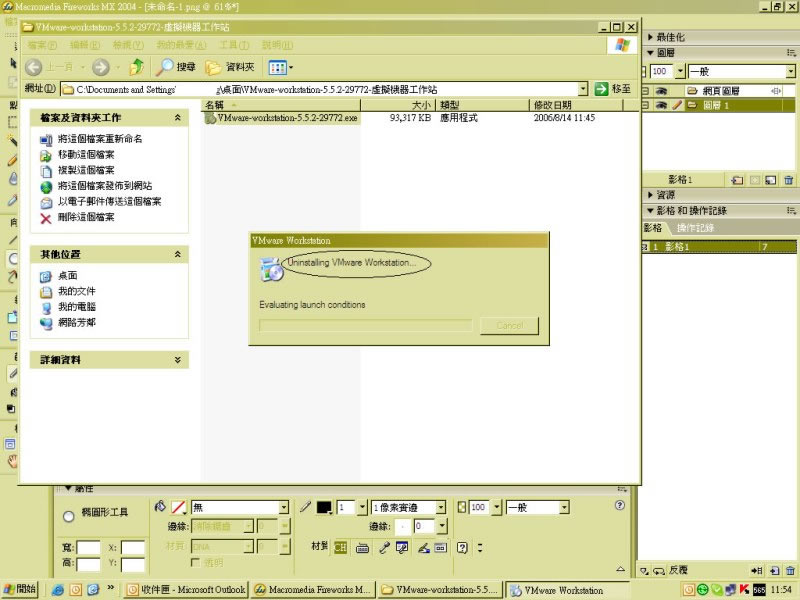The image size is (800, 600).
Task: Switch to the 影格 tab
Action: coord(653,228)
